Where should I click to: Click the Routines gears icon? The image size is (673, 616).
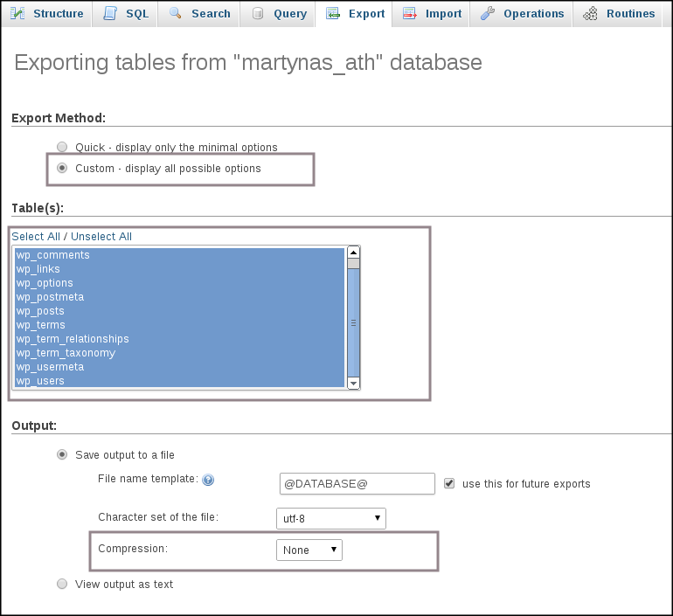pos(591,13)
